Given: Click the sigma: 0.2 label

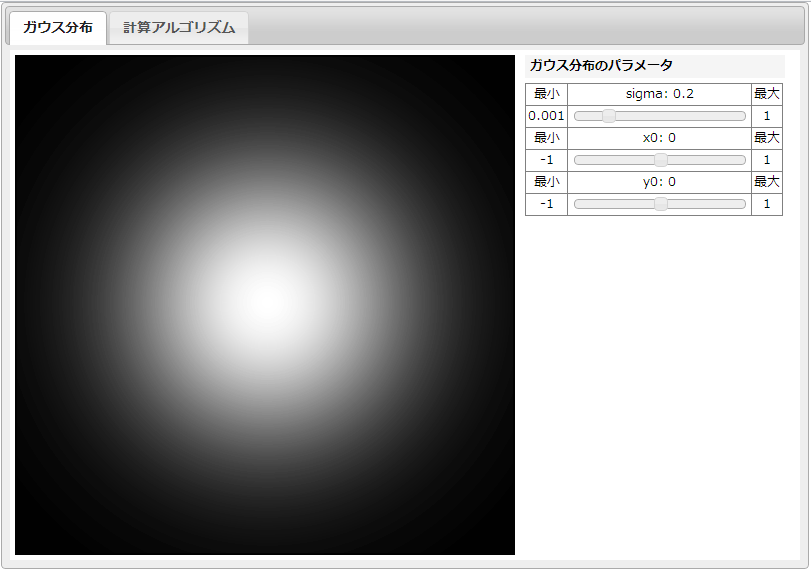Looking at the screenshot, I should pos(659,94).
